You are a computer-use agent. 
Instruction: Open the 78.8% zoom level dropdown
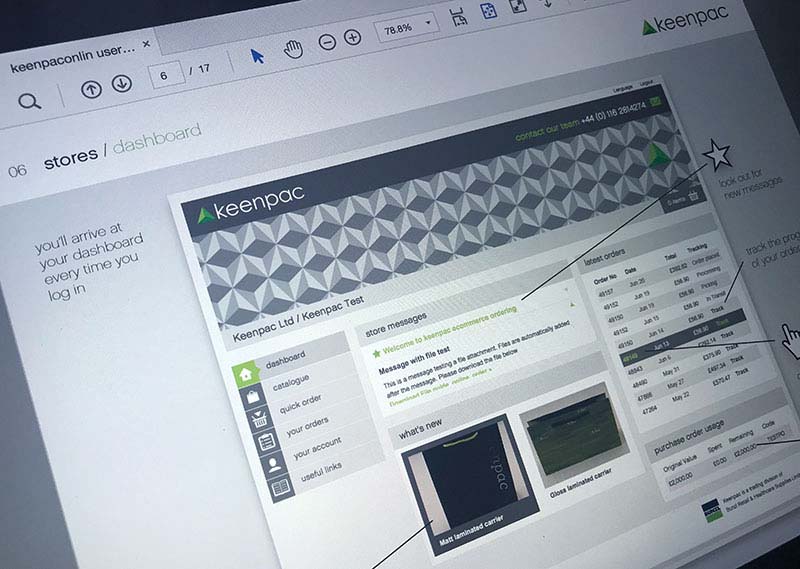407,27
